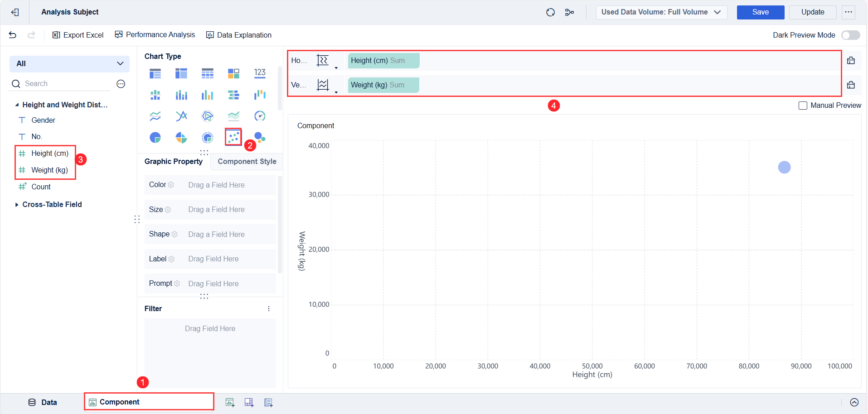Click the scatter data point in chart
The image size is (868, 414).
[784, 168]
